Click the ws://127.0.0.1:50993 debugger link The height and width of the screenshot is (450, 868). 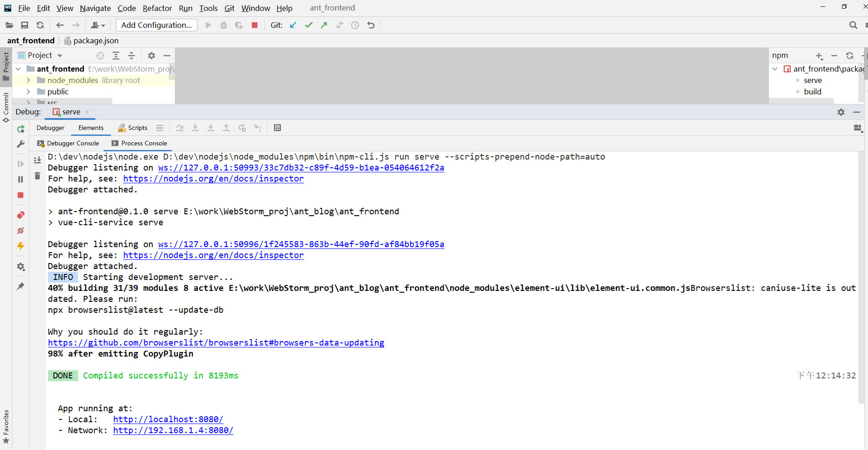301,168
